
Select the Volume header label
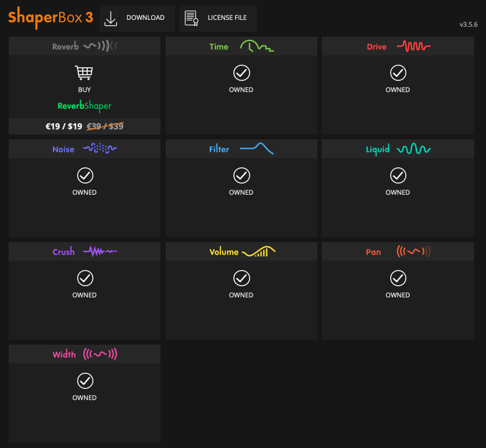click(x=224, y=252)
